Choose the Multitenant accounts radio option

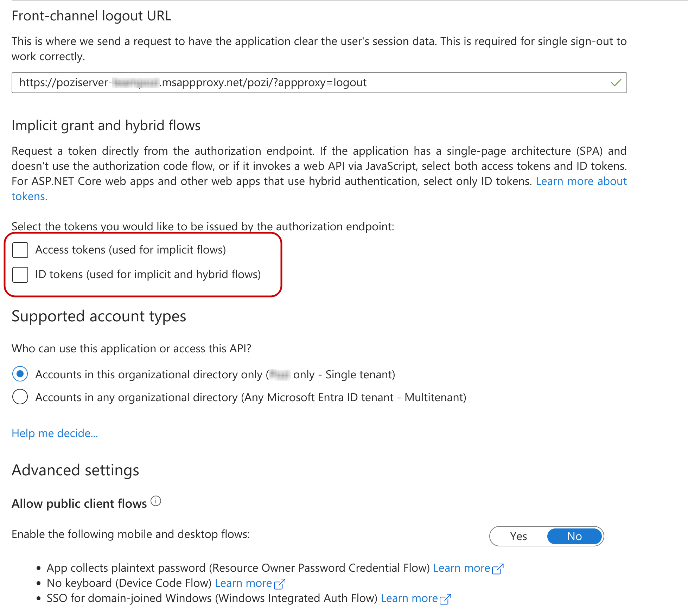20,397
